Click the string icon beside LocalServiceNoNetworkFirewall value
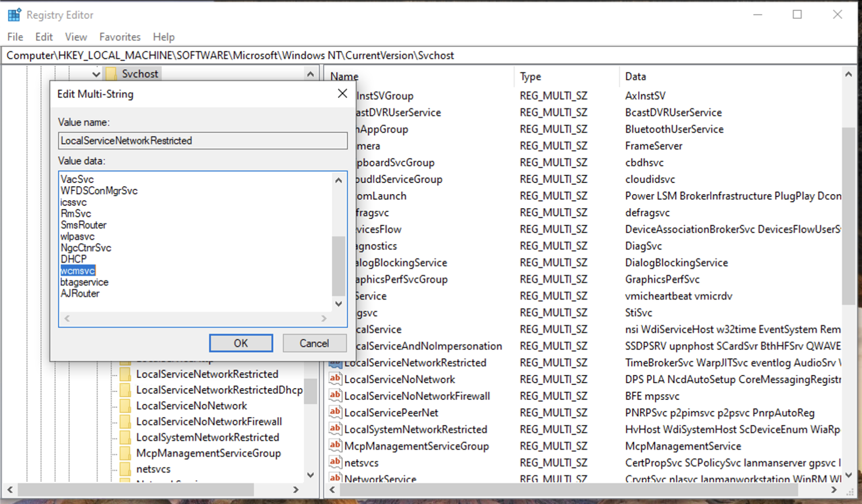 pyautogui.click(x=335, y=395)
